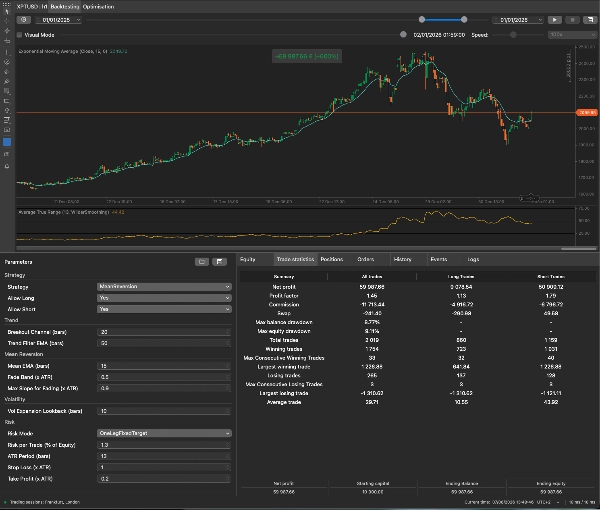Click the blue highlighted left toolbar button
The width and height of the screenshot is (600, 510).
pyautogui.click(x=7, y=142)
